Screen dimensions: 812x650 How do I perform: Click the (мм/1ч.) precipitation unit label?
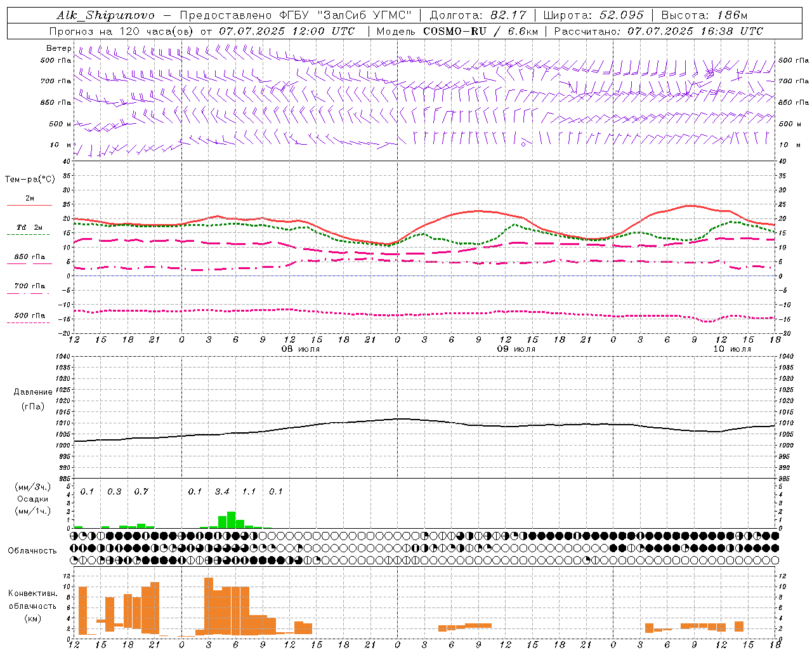[33, 511]
